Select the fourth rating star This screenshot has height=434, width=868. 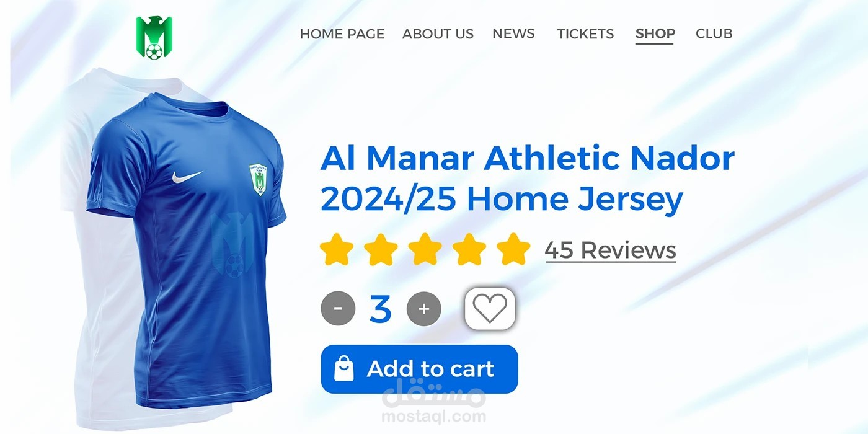(469, 249)
